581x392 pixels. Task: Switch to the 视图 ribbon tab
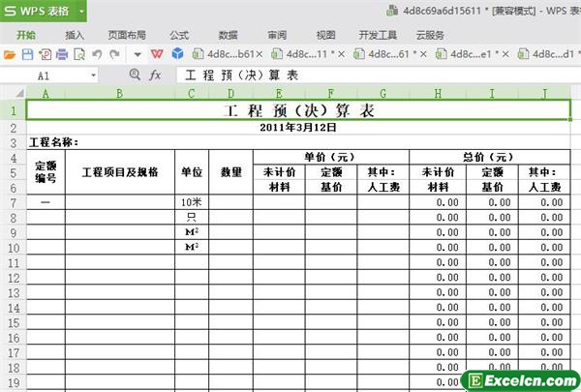325,35
